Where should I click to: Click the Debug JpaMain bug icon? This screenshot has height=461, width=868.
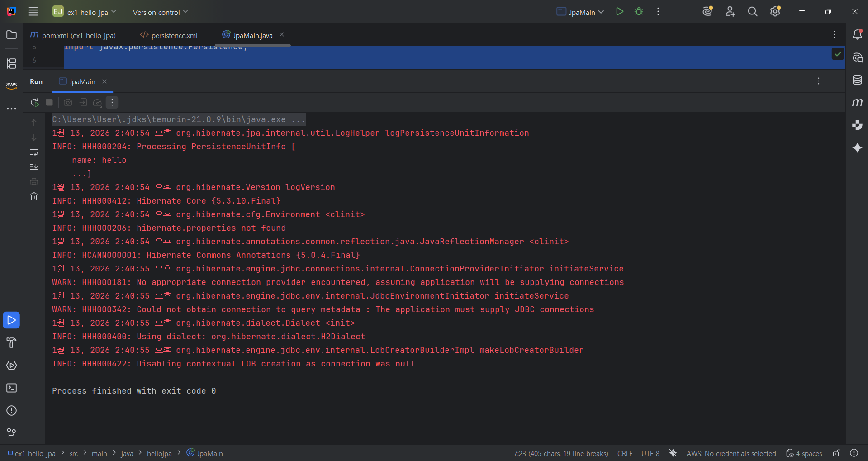pos(639,12)
